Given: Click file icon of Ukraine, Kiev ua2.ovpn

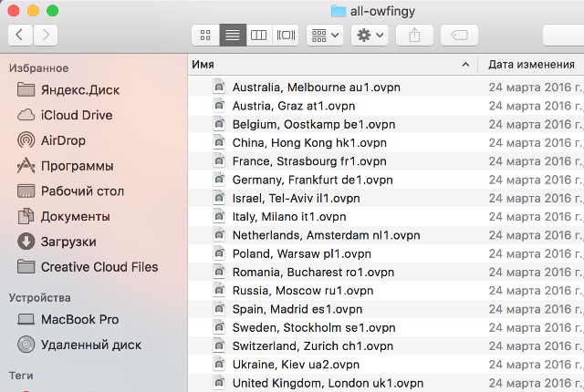Looking at the screenshot, I should tap(219, 364).
